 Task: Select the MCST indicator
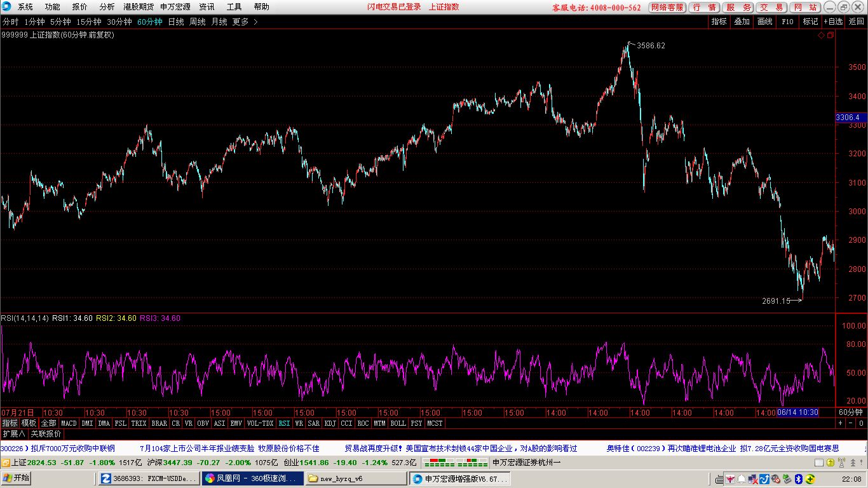tap(435, 423)
